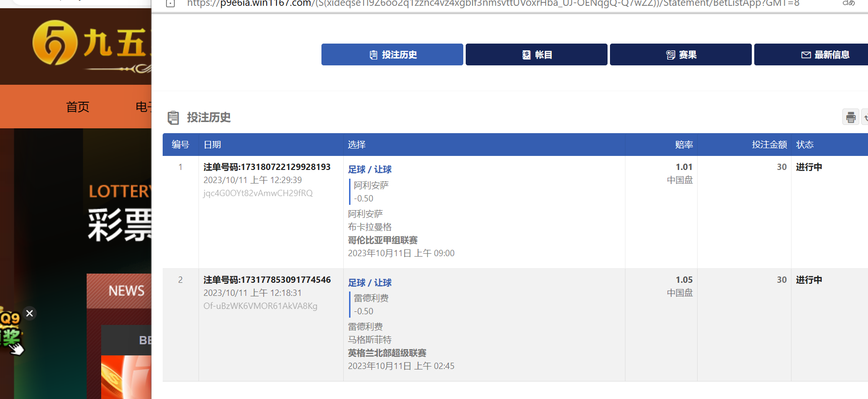The width and height of the screenshot is (868, 399).
Task: Click the 雷德利费 selection above -0.50
Action: pyautogui.click(x=371, y=298)
